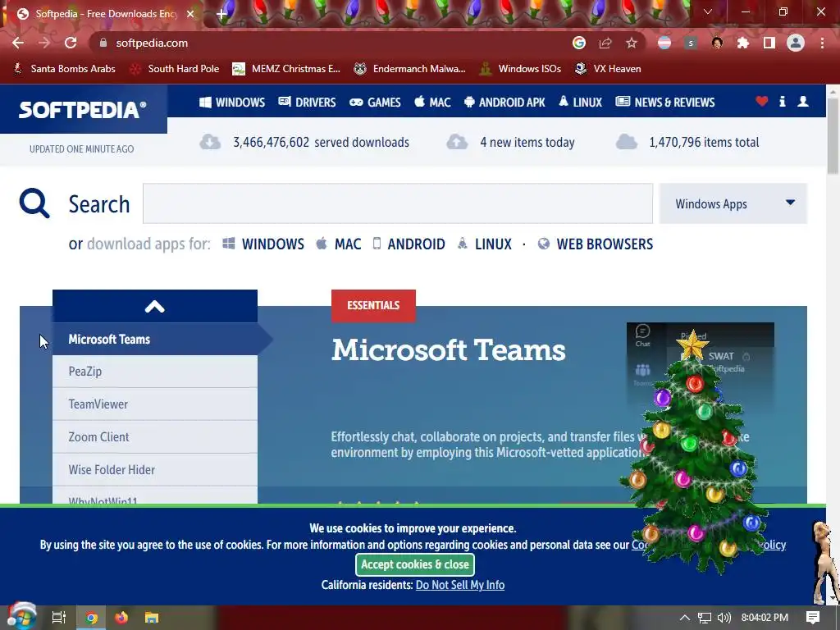Open Chrome profile avatar
The width and height of the screenshot is (840, 630).
[x=796, y=43]
